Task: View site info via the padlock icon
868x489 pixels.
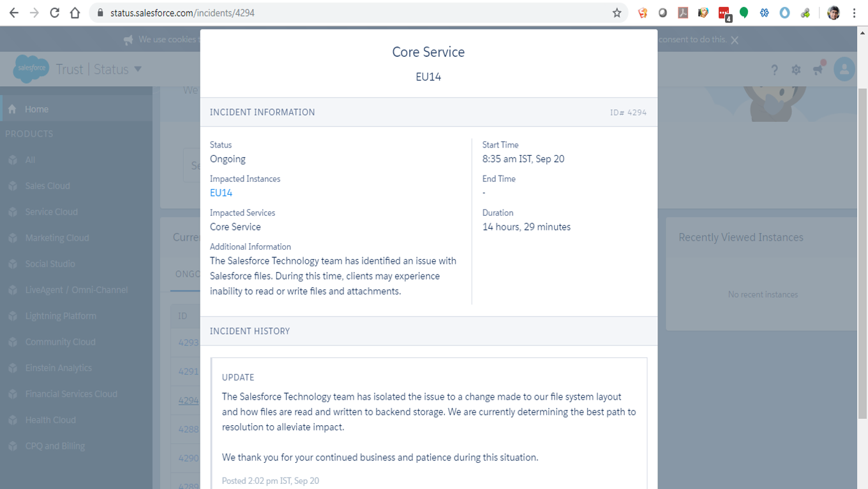Action: [99, 13]
